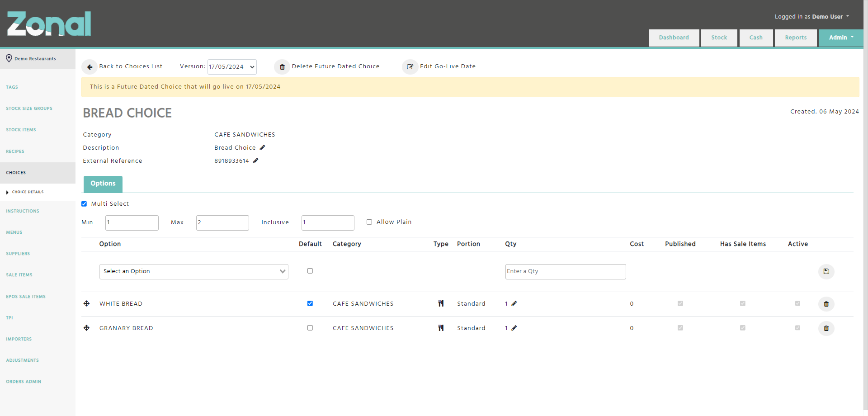868x416 pixels.
Task: Click Back to Choices List
Action: click(x=131, y=66)
